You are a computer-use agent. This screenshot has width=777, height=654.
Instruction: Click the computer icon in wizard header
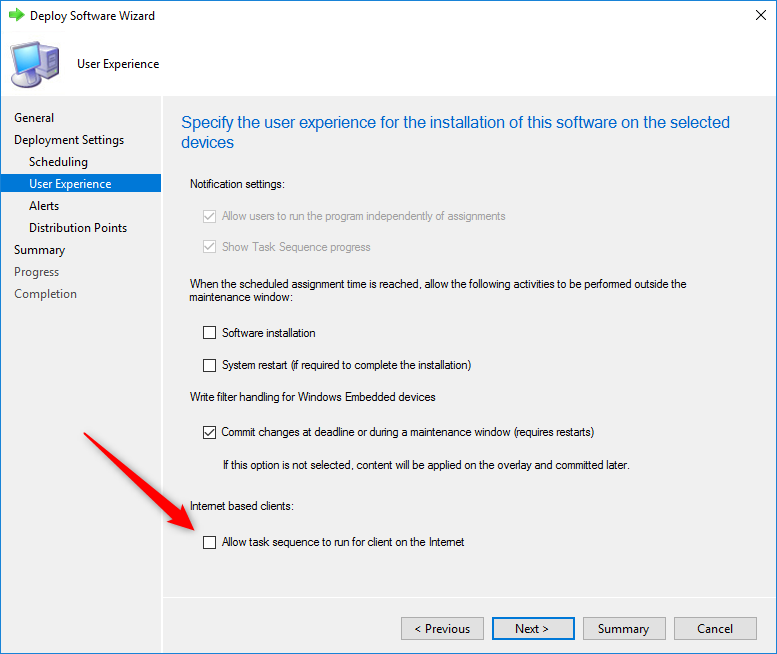(x=35, y=65)
